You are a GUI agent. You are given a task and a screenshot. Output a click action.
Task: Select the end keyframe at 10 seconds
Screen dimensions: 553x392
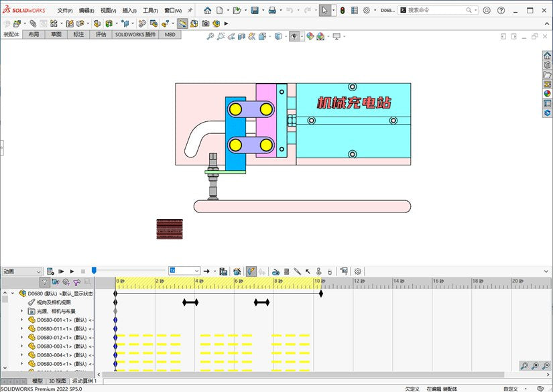(320, 293)
